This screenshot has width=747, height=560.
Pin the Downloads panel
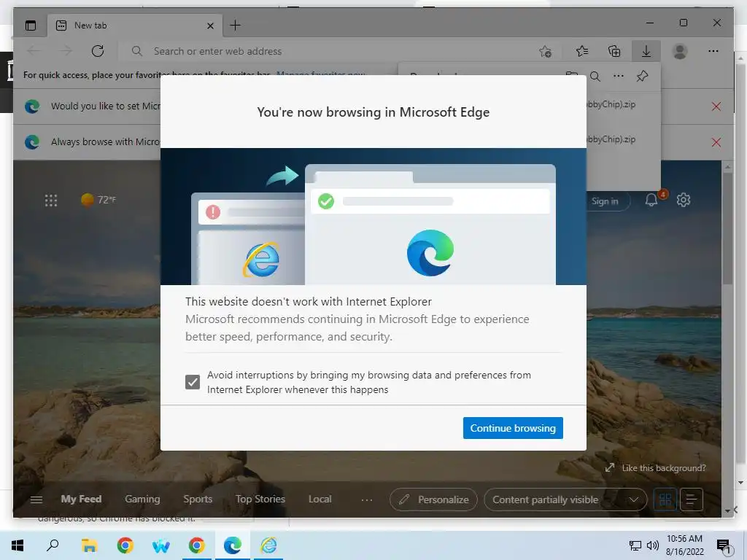642,76
